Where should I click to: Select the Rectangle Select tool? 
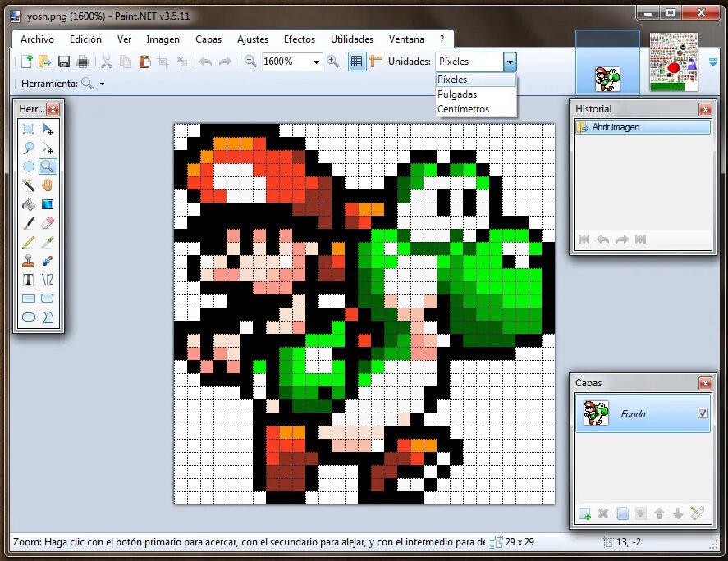(29, 129)
